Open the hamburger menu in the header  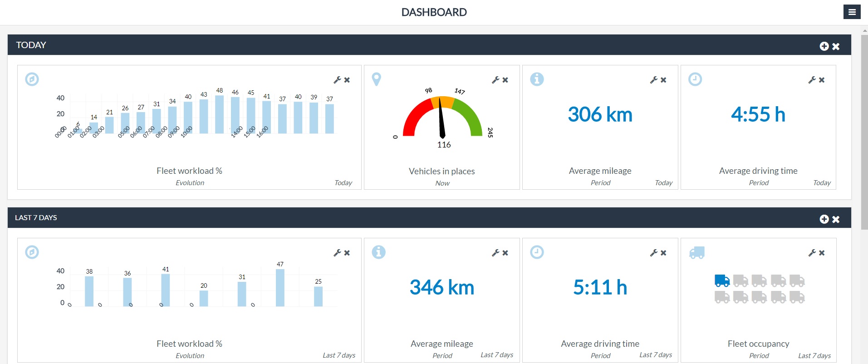852,12
